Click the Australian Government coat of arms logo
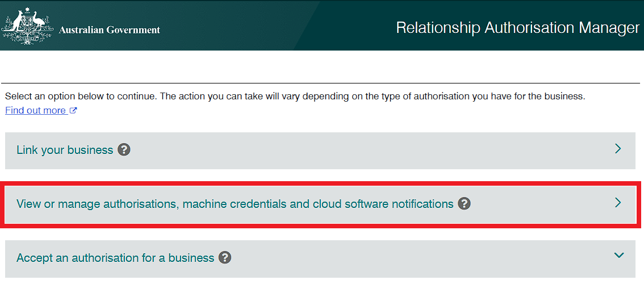The width and height of the screenshot is (644, 301). (x=27, y=26)
